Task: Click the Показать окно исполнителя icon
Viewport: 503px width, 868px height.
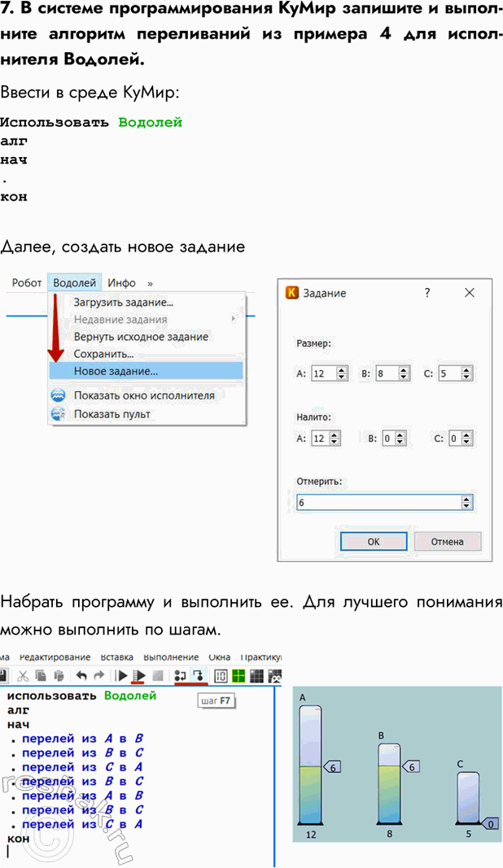Action: pos(58,396)
